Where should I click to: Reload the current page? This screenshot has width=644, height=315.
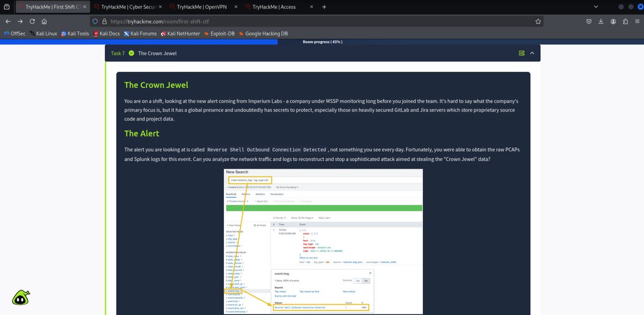(32, 22)
